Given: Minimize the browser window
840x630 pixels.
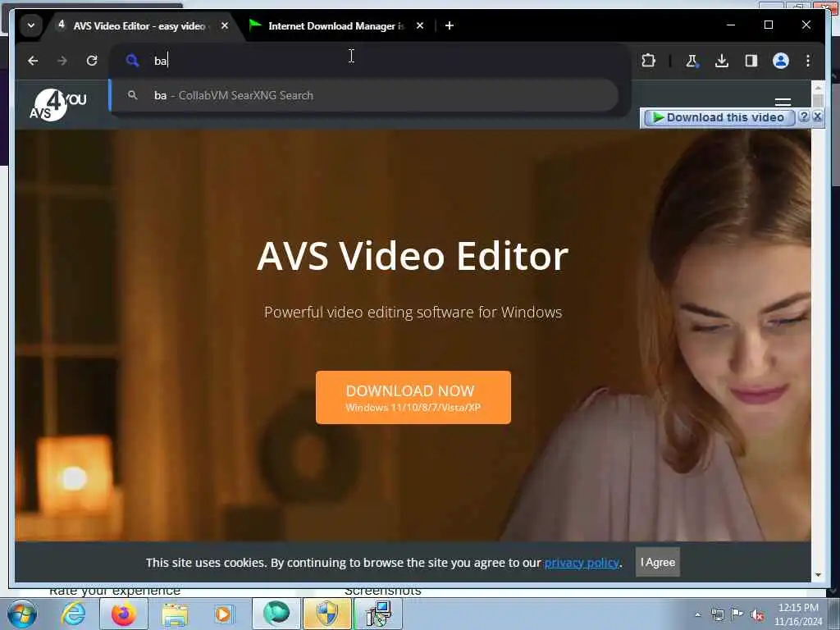Looking at the screenshot, I should point(731,25).
